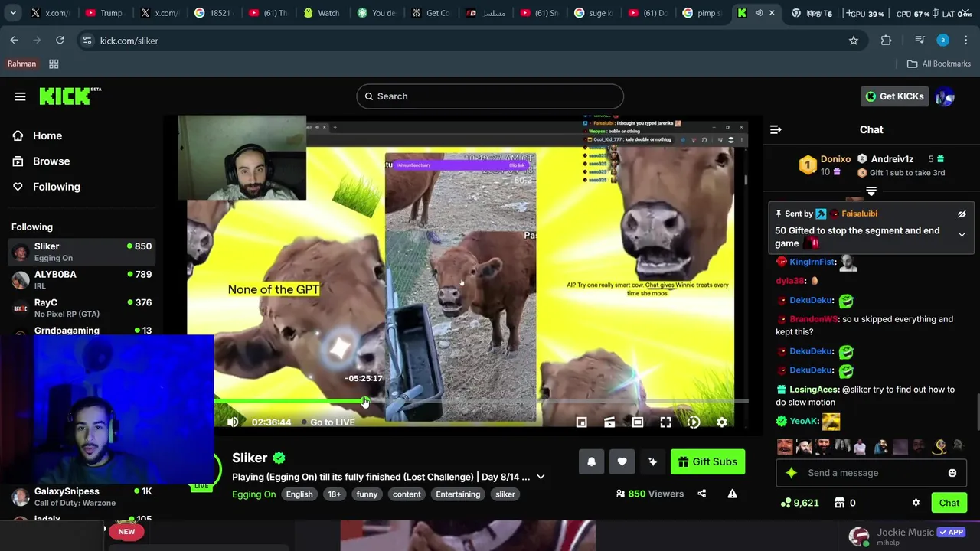
Task: Toggle theater mode in the player
Action: click(x=638, y=422)
